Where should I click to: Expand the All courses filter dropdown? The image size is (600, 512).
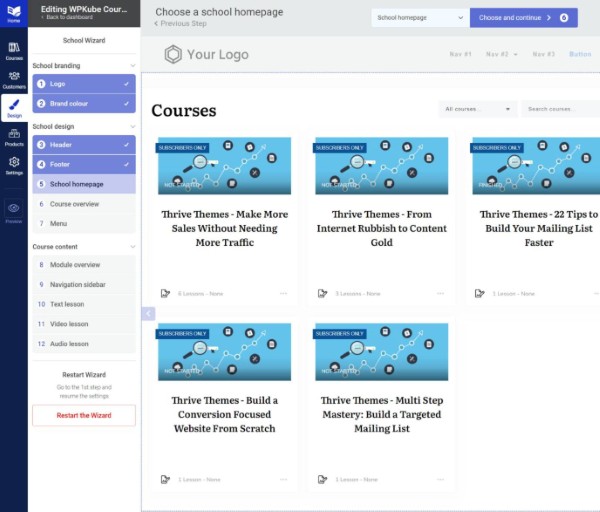[478, 109]
